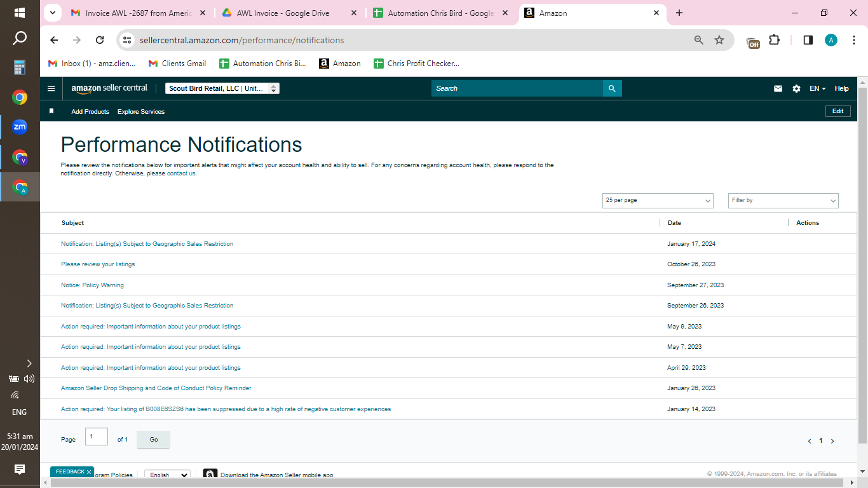Open the 25 per page dropdown

click(658, 200)
